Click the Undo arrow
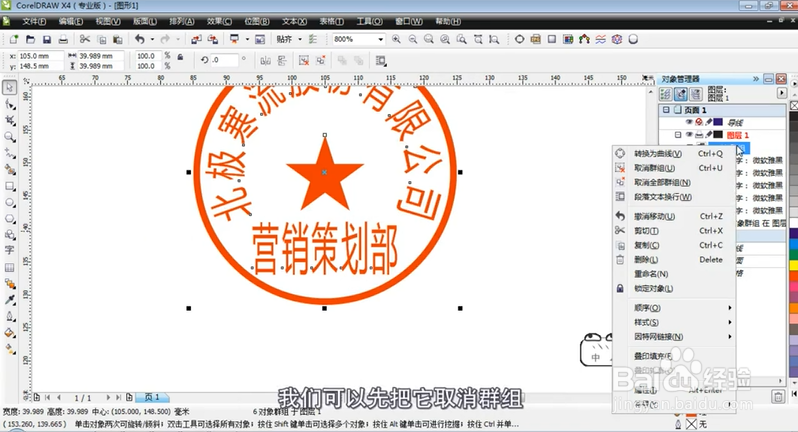The image size is (798, 432). pos(139,39)
